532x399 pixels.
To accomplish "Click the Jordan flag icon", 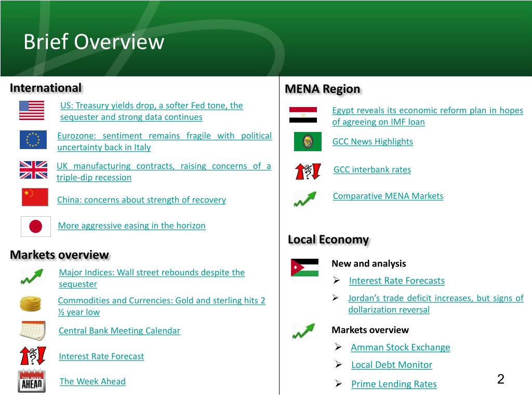I will click(x=304, y=268).
